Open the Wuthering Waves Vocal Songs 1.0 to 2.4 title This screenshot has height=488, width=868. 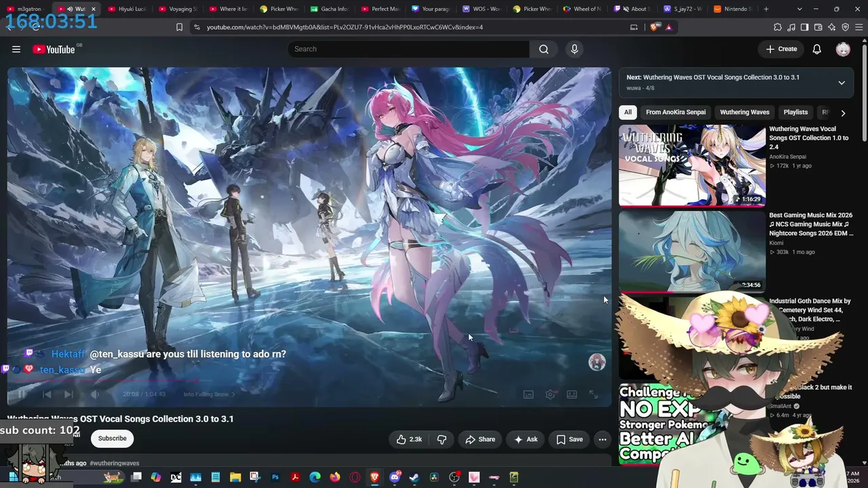(809, 138)
